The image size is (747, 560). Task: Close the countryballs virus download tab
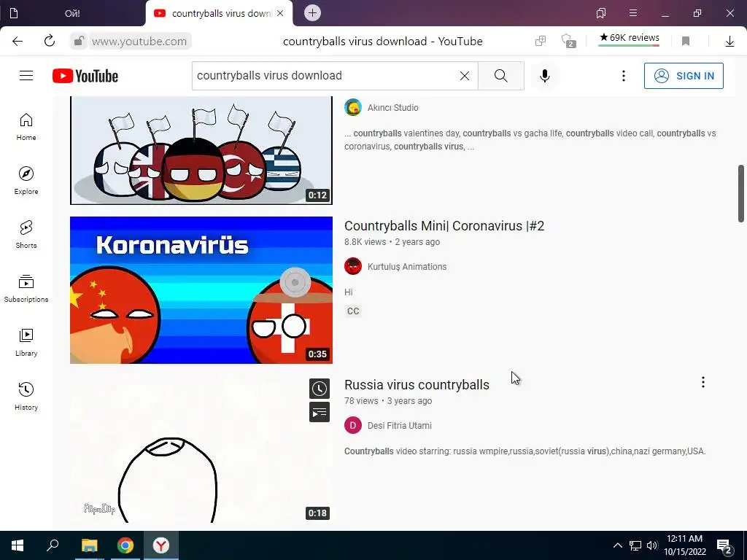pyautogui.click(x=280, y=13)
